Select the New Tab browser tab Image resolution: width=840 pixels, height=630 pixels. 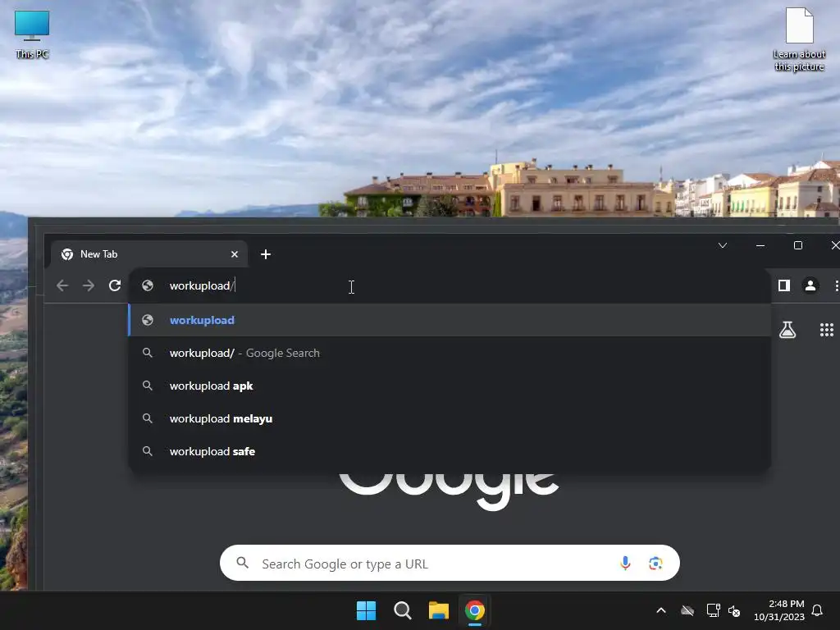(x=149, y=254)
